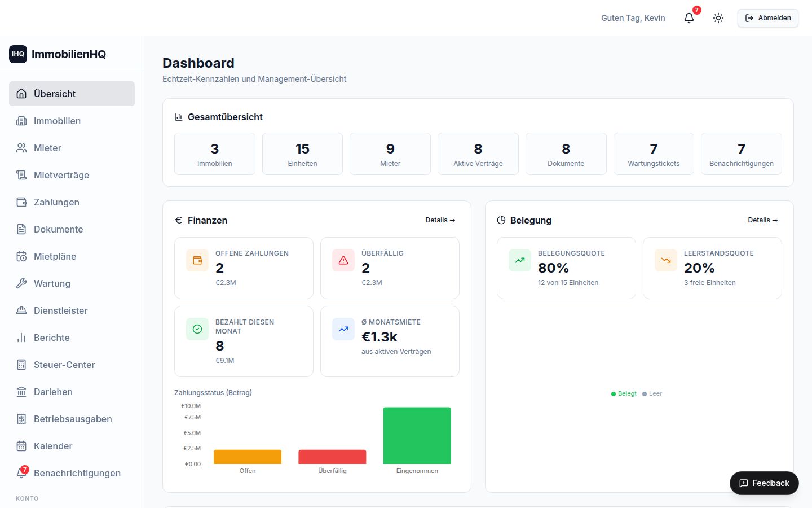Select the 9 Mieter summary card
The height and width of the screenshot is (508, 812).
coord(390,154)
